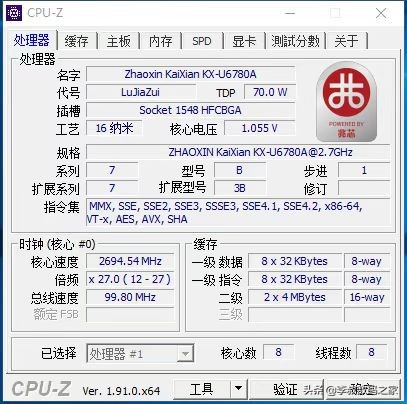Click the core speed 2694.54 MHz

(x=130, y=261)
